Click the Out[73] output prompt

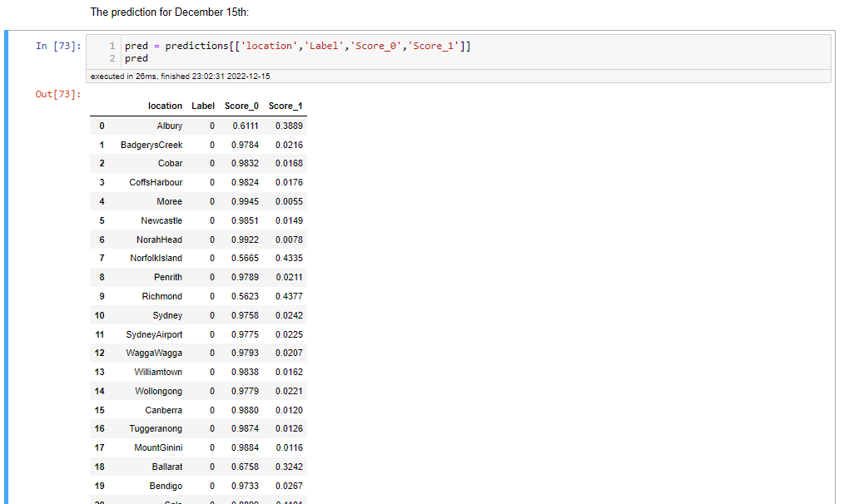[58, 94]
